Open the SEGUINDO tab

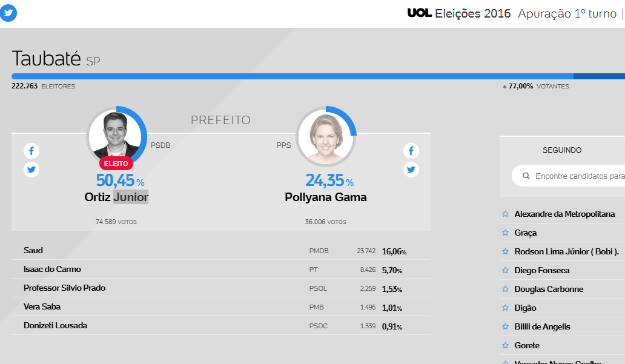[x=562, y=150]
